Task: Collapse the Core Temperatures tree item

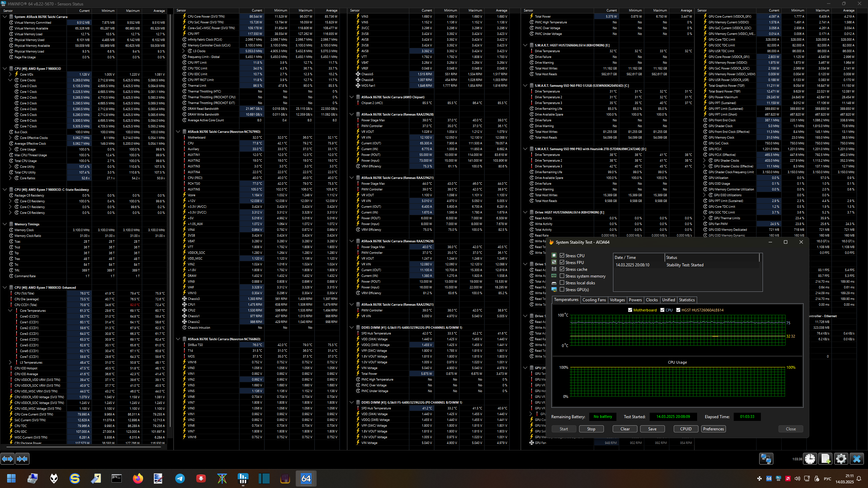Action: pyautogui.click(x=10, y=310)
